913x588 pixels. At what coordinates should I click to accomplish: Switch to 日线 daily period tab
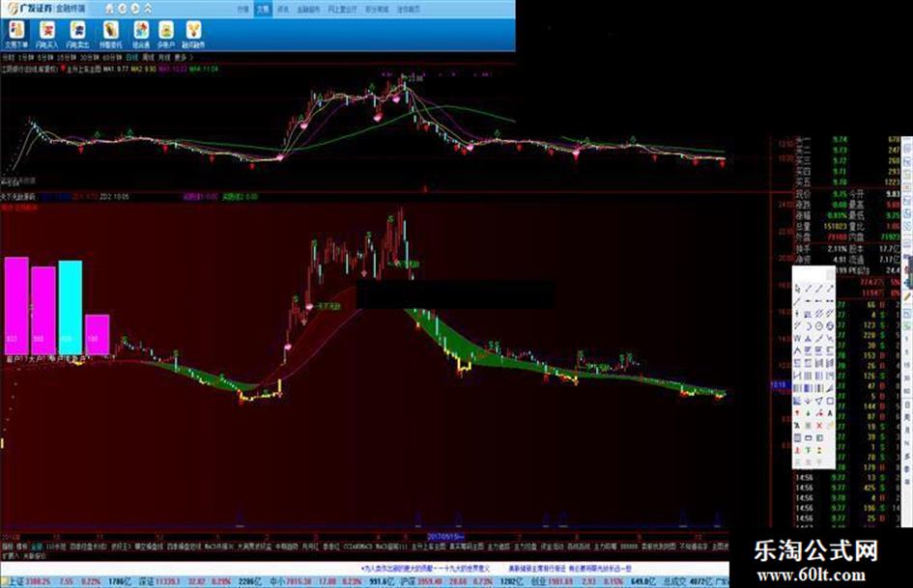click(x=132, y=58)
